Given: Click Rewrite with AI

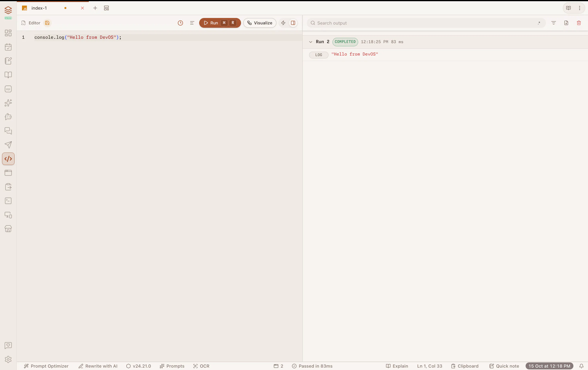Looking at the screenshot, I should 98,366.
